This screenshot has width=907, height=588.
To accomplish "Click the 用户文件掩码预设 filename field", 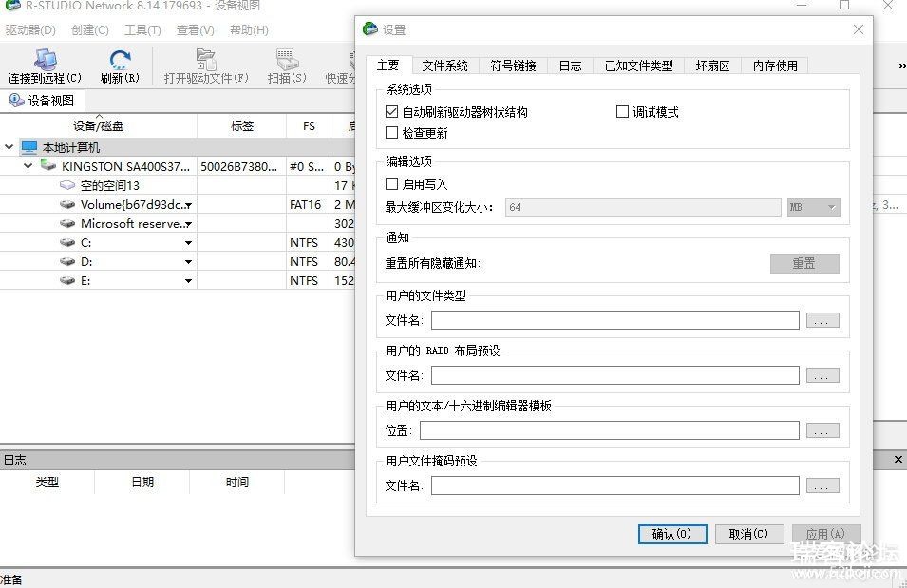I will [x=615, y=485].
